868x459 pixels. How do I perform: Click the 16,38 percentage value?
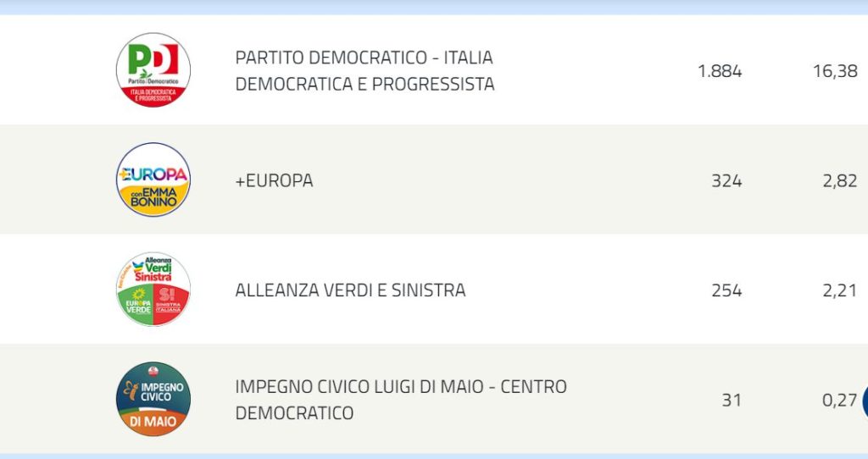835,71
